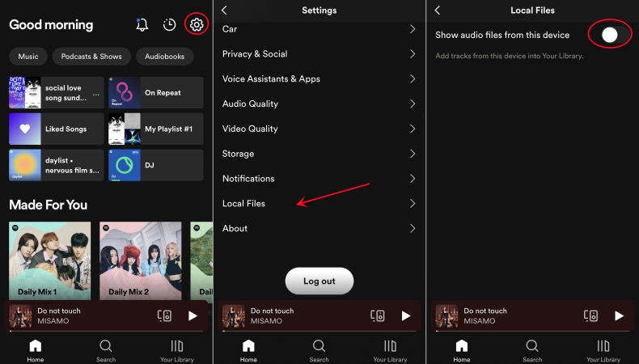Image resolution: width=639 pixels, height=364 pixels.
Task: Expand Notifications chevron
Action: (x=413, y=179)
